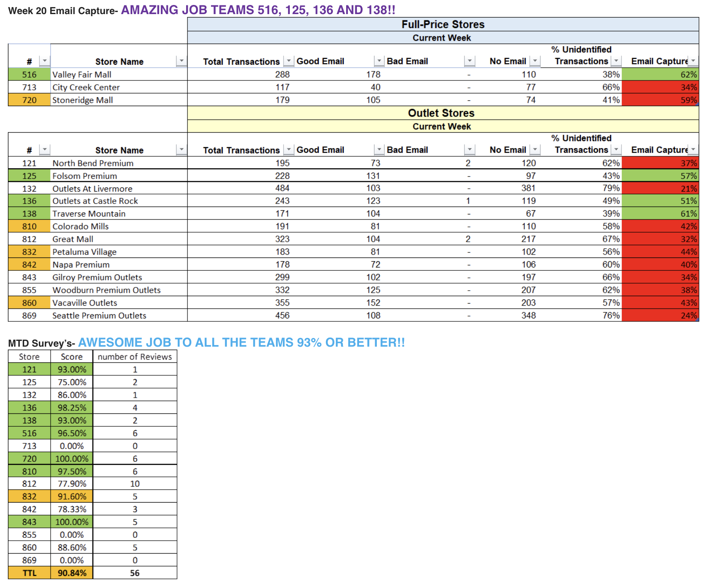Open No Email filter in Full-Price Stores table
Viewport: 723px width, 588px height.
click(535, 61)
